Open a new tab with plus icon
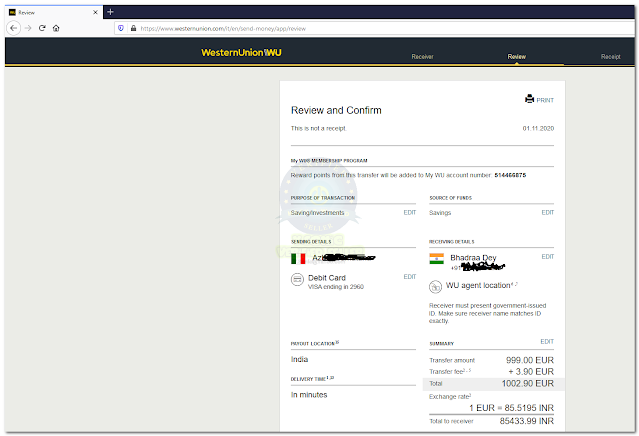 (110, 12)
